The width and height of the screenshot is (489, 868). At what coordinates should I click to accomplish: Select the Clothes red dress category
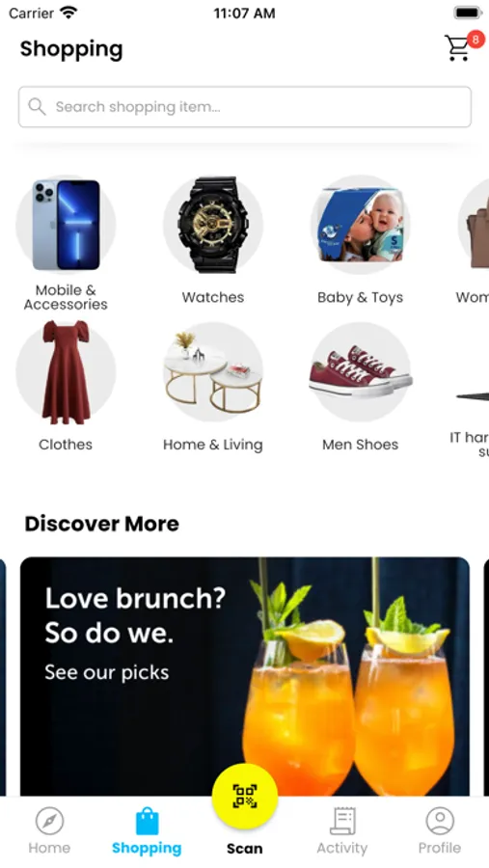coord(66,387)
